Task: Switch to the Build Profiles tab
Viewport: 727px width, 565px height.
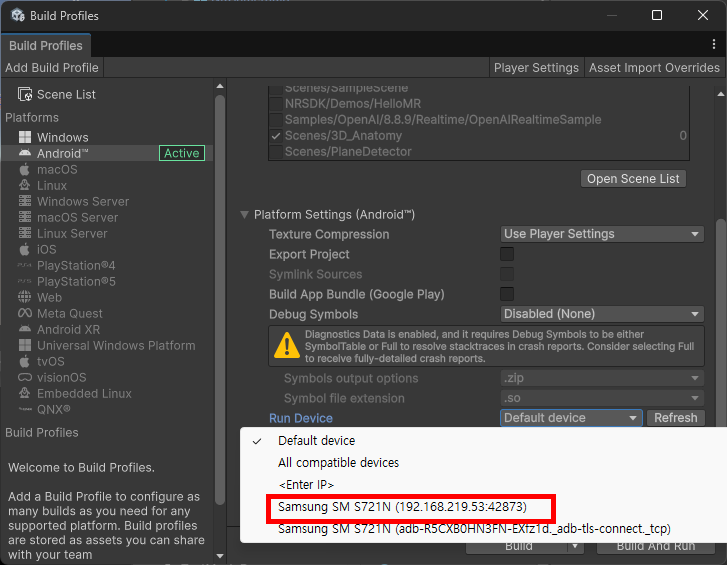Action: tap(45, 46)
